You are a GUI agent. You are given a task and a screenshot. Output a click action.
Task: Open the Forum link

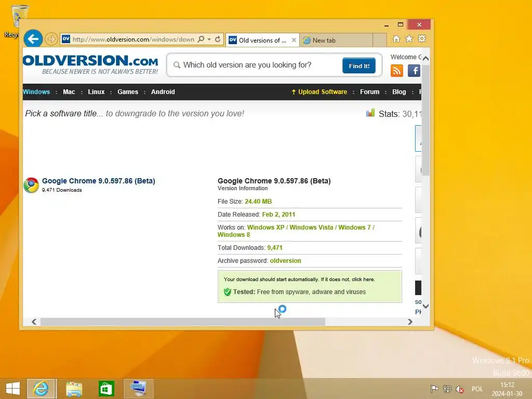click(370, 92)
